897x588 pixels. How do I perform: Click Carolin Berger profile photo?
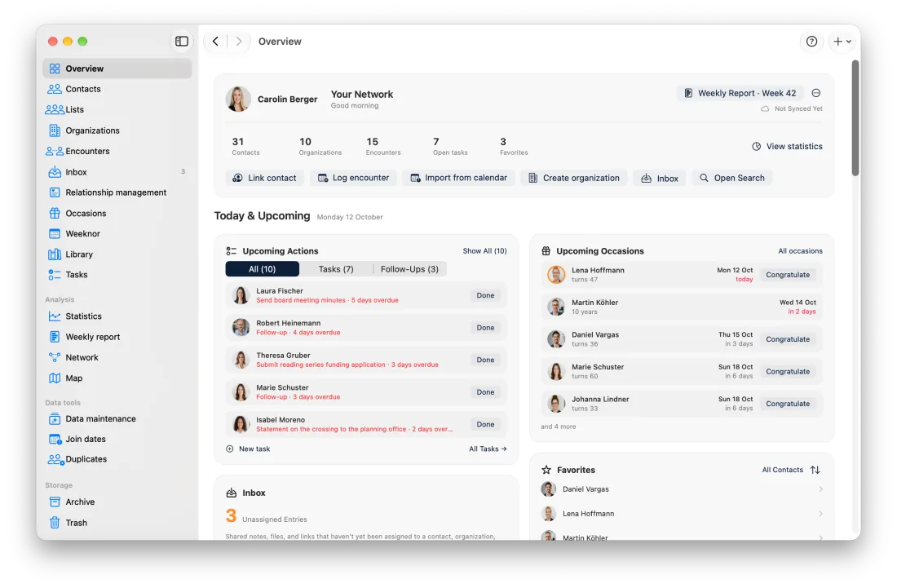[x=238, y=99]
